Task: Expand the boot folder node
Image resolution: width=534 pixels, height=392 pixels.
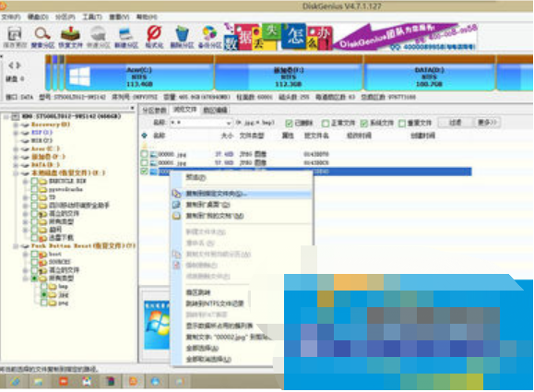Action: (25, 254)
